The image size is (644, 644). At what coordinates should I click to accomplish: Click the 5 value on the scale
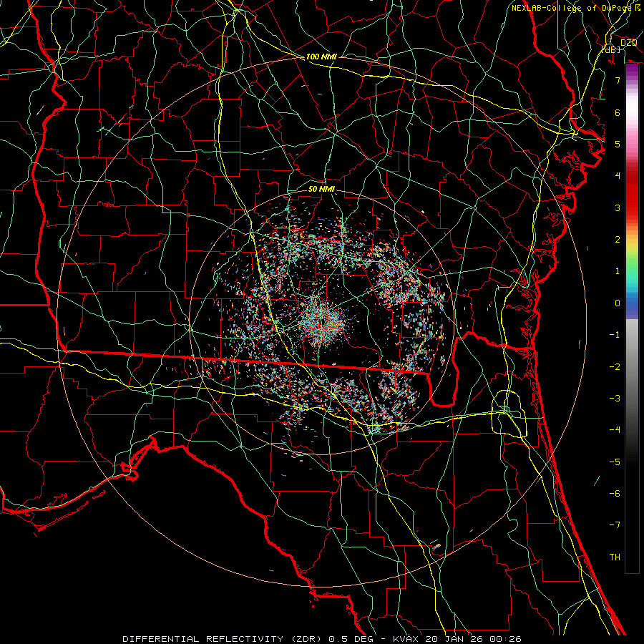(618, 144)
